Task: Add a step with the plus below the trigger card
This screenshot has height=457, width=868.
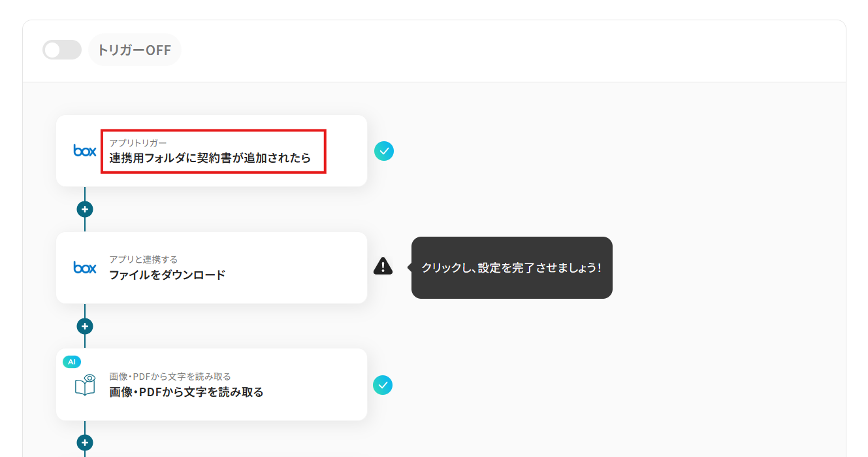Action: tap(85, 209)
